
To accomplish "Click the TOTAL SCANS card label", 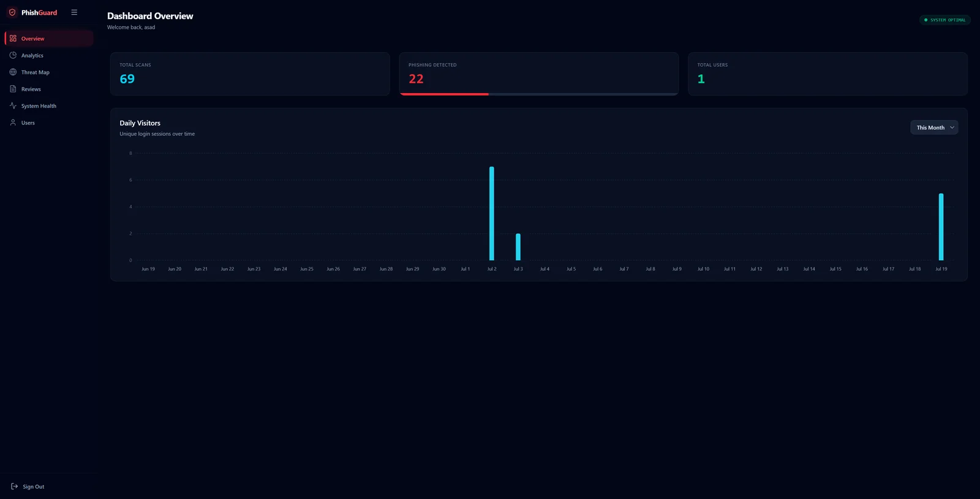I will pos(135,65).
